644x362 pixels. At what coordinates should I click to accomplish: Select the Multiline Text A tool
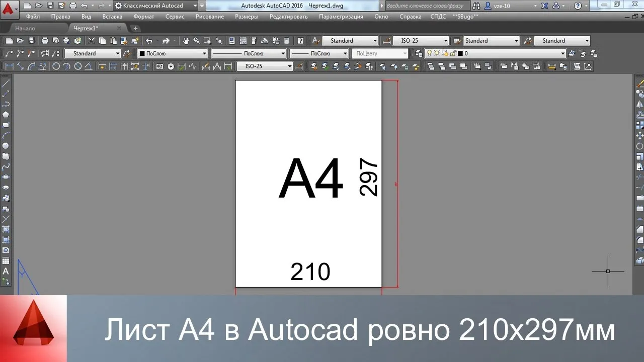[x=6, y=271]
